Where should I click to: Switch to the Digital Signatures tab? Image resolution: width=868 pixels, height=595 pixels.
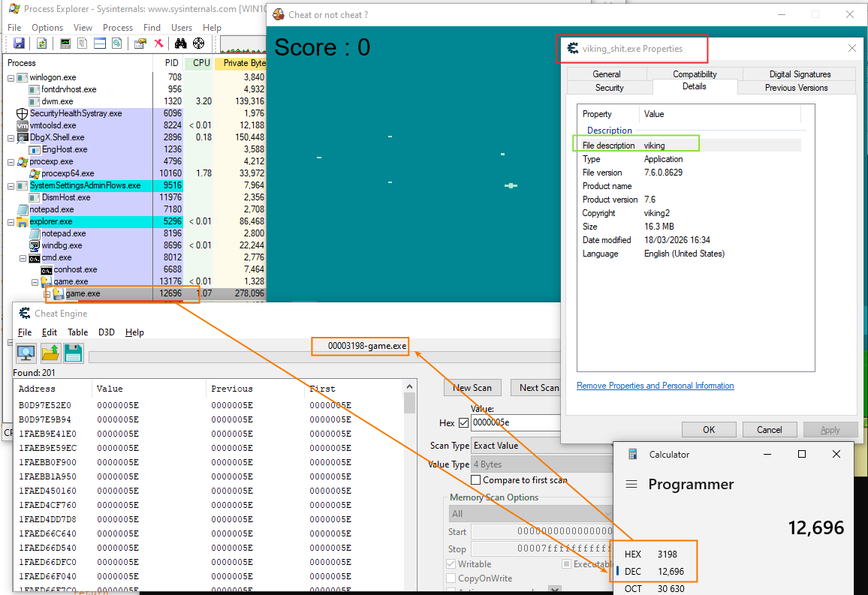(x=800, y=74)
